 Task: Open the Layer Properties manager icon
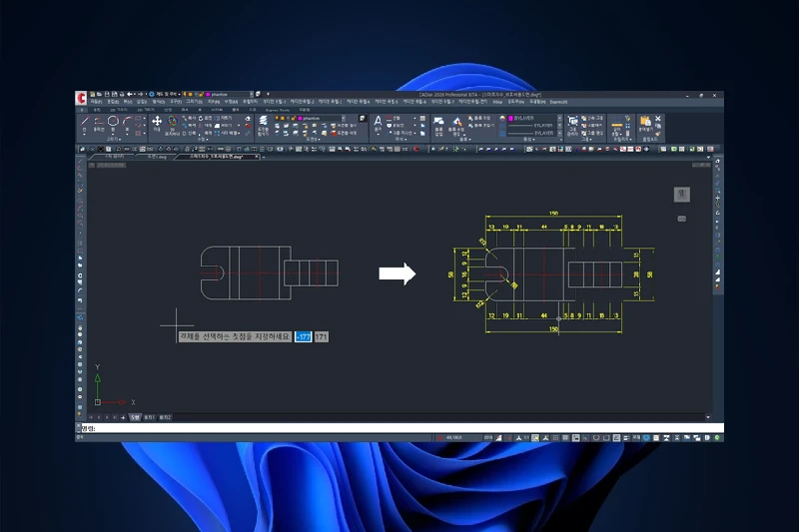click(x=263, y=121)
